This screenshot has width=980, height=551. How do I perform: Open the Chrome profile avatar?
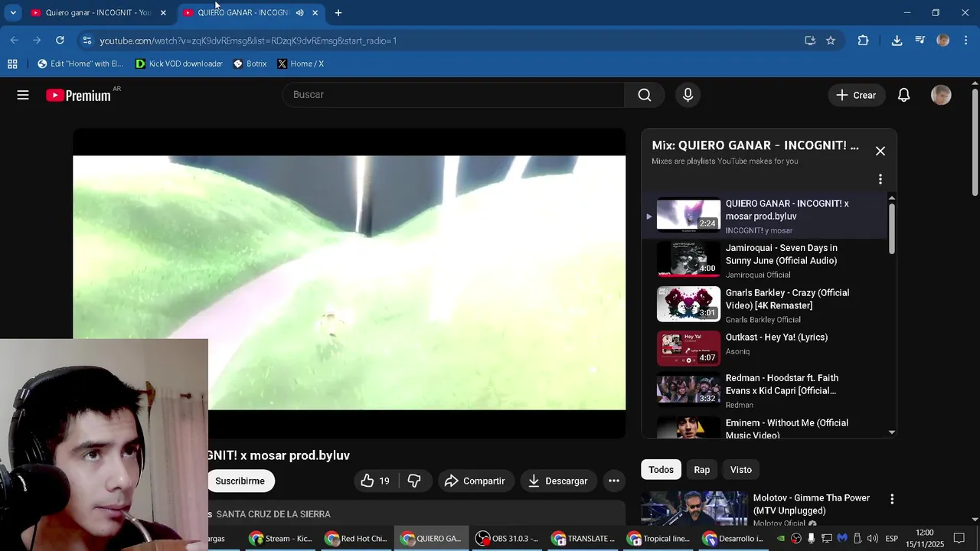943,41
